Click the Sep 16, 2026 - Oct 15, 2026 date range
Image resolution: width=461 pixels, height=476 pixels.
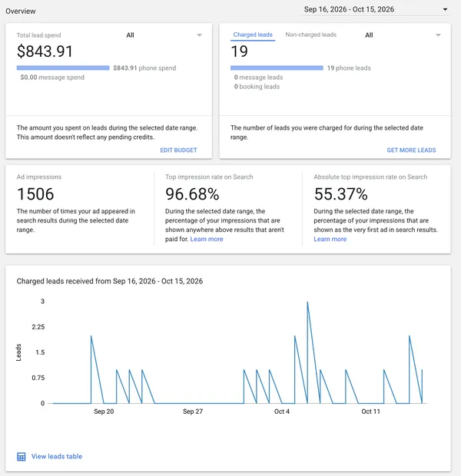349,9
